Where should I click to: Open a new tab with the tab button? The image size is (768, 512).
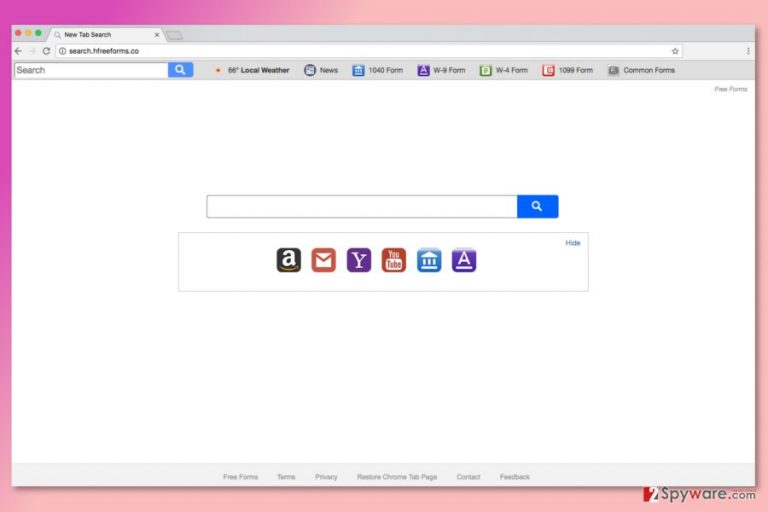pos(174,35)
